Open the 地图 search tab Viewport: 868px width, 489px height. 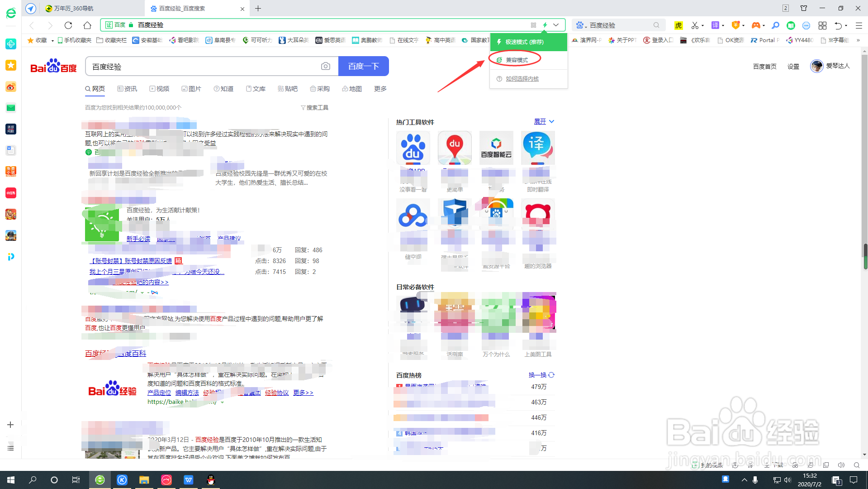pos(352,89)
